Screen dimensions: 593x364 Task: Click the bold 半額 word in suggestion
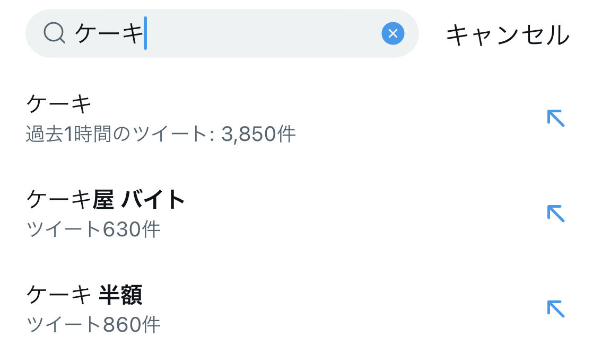pos(120,295)
